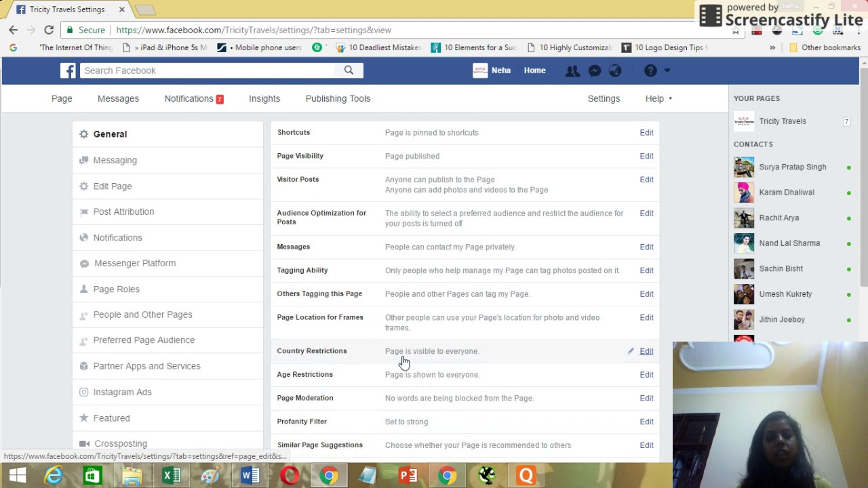Click the browser back arrow
The height and width of the screenshot is (488, 868).
pyautogui.click(x=14, y=30)
